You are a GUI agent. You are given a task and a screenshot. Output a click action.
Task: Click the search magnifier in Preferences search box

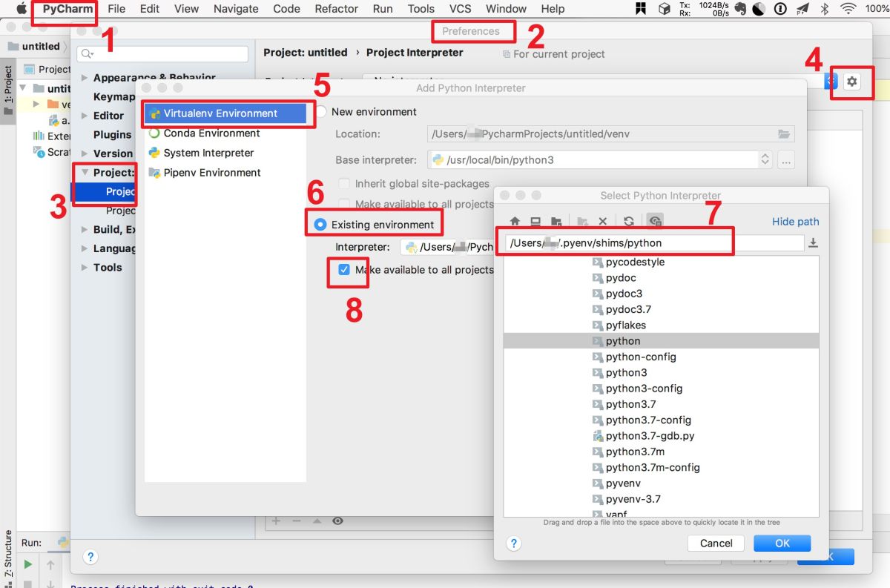point(87,54)
